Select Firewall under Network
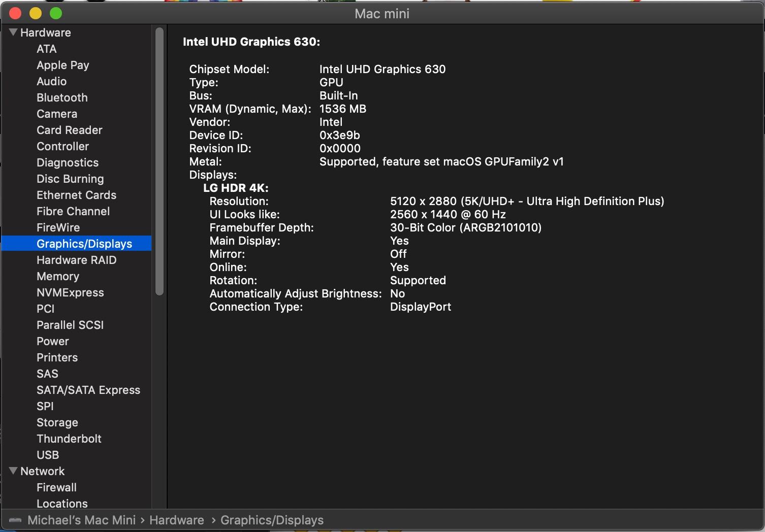 tap(56, 487)
